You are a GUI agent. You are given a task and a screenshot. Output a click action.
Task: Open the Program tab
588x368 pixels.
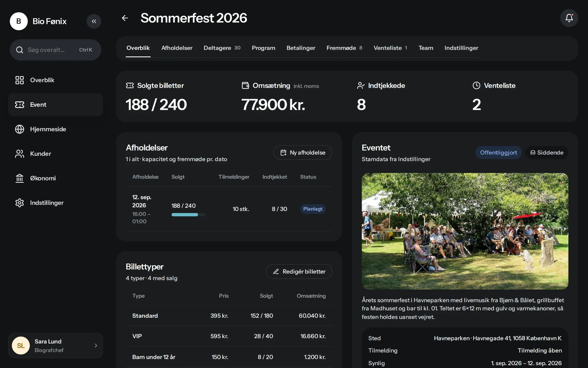[x=263, y=48]
